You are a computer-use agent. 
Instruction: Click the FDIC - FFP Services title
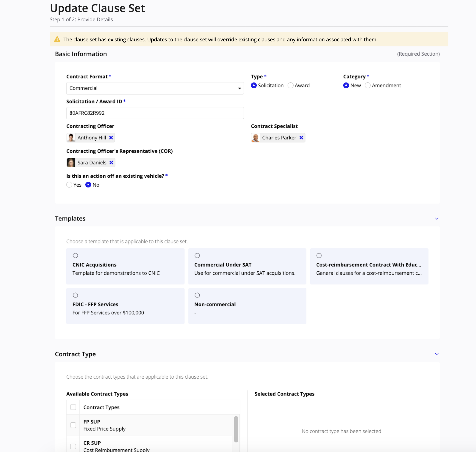pos(95,304)
